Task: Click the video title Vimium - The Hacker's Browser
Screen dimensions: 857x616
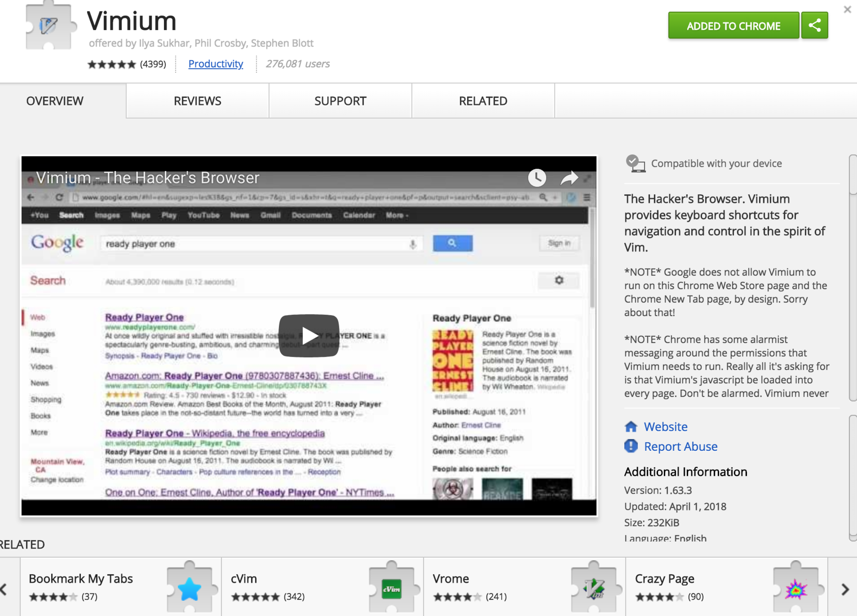Action: (x=147, y=177)
